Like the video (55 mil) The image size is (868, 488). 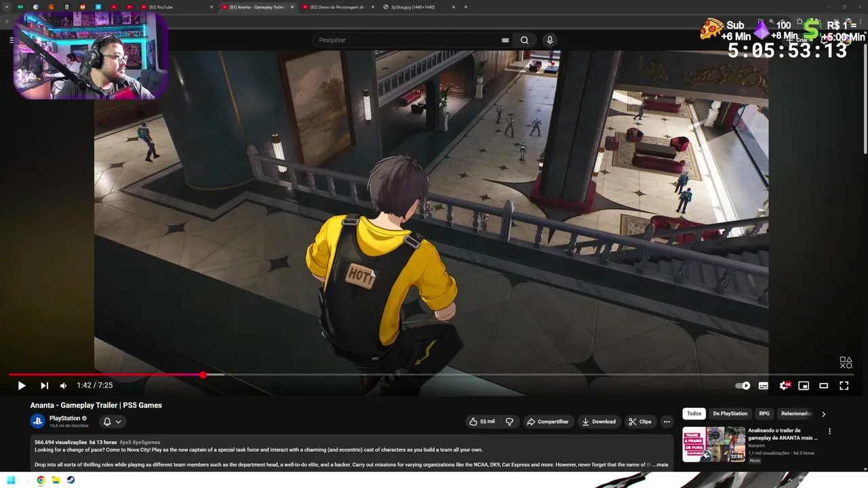(x=482, y=422)
